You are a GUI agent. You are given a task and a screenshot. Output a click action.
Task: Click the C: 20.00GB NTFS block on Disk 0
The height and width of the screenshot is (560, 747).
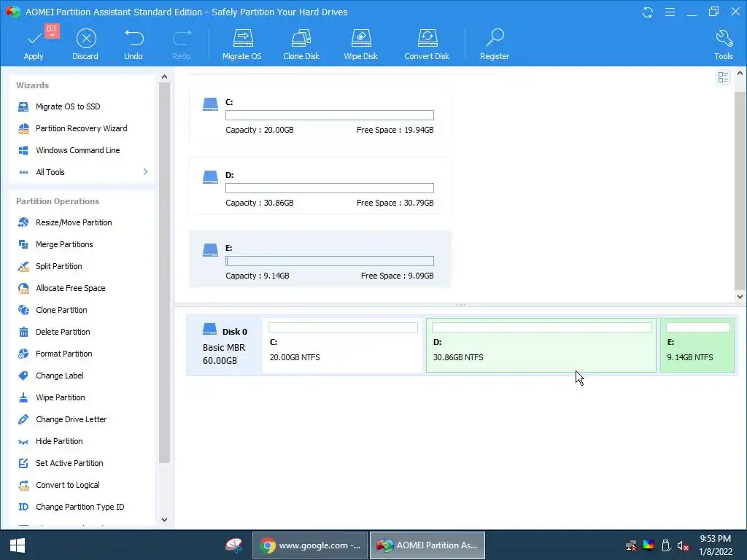point(343,345)
